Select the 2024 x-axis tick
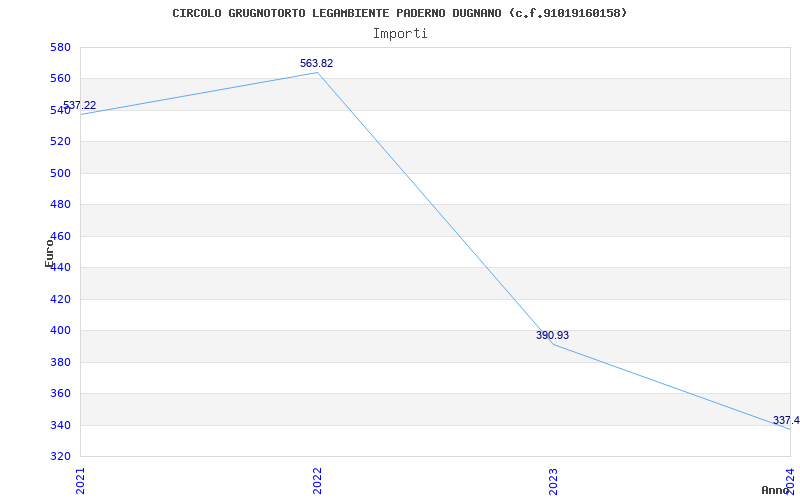Viewport: 800px width, 500px height. click(x=790, y=481)
